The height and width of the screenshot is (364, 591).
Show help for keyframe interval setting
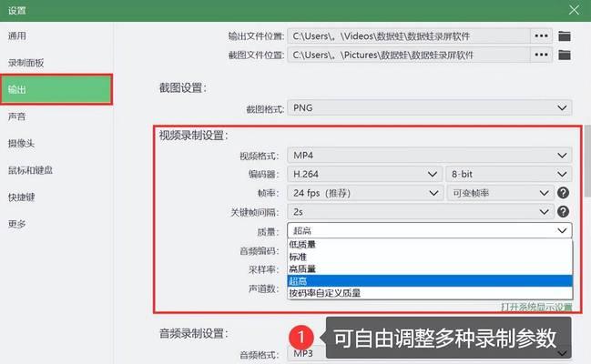pos(563,212)
